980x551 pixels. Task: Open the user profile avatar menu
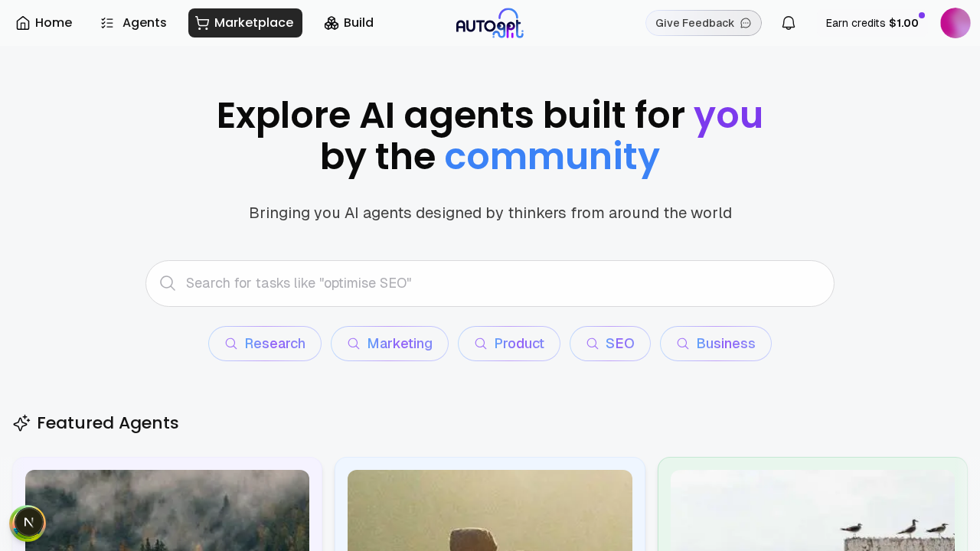tap(955, 23)
